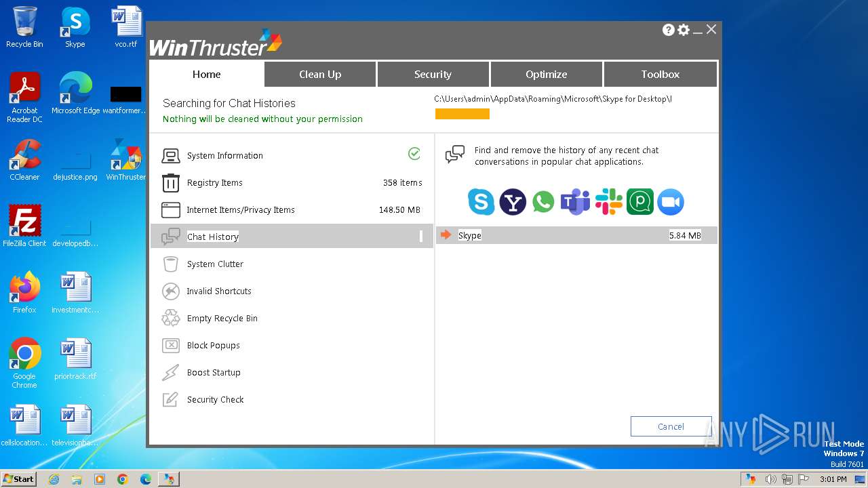Open the Optimize tab

coord(546,75)
